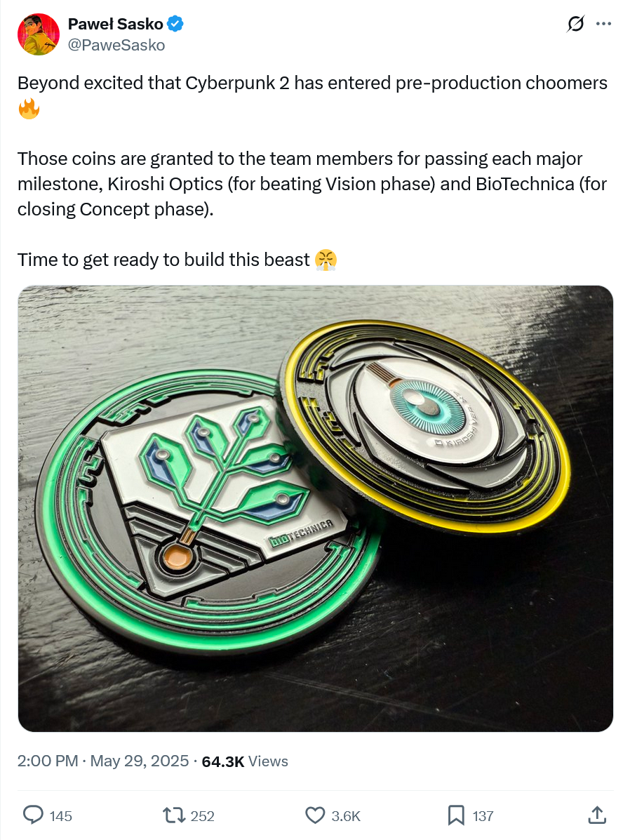Screen dimensions: 630x840
Task: Click the repost arrows icon
Action: tap(173, 815)
